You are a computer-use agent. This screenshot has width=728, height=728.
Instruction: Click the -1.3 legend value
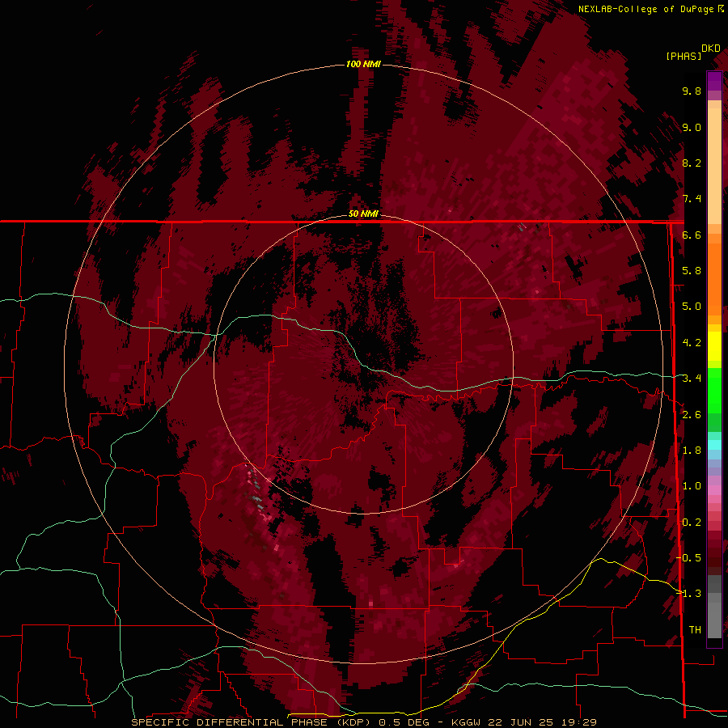[x=688, y=594]
